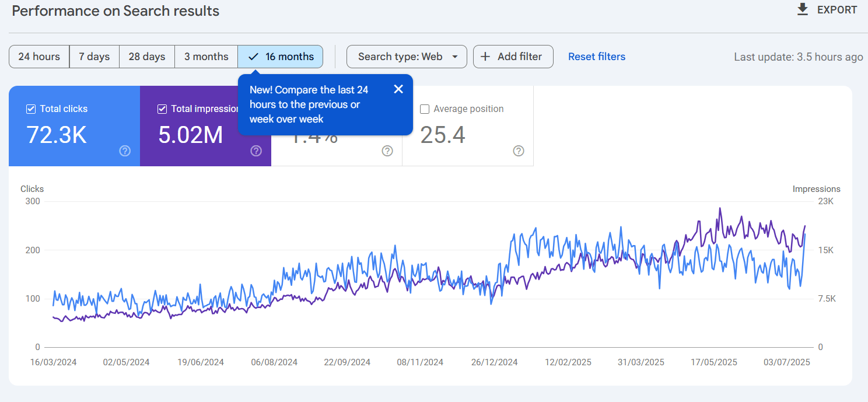Close the new compare feature tooltip
The image size is (868, 402).
pos(398,89)
